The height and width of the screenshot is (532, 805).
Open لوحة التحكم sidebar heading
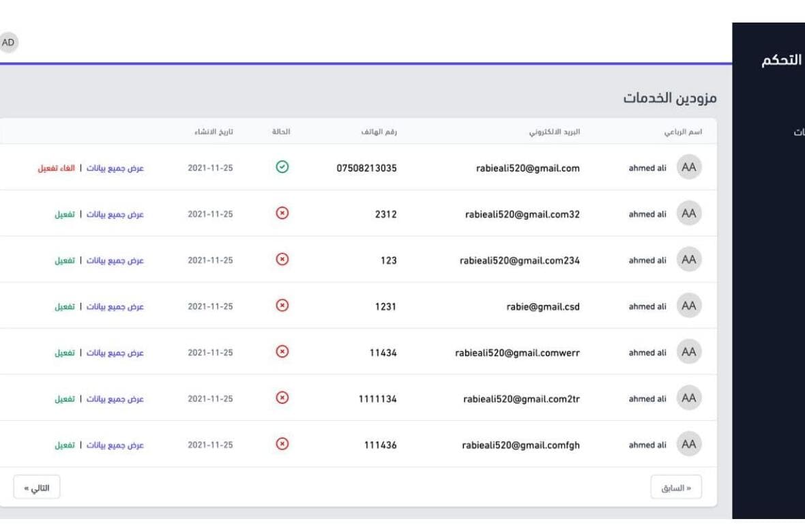click(782, 60)
